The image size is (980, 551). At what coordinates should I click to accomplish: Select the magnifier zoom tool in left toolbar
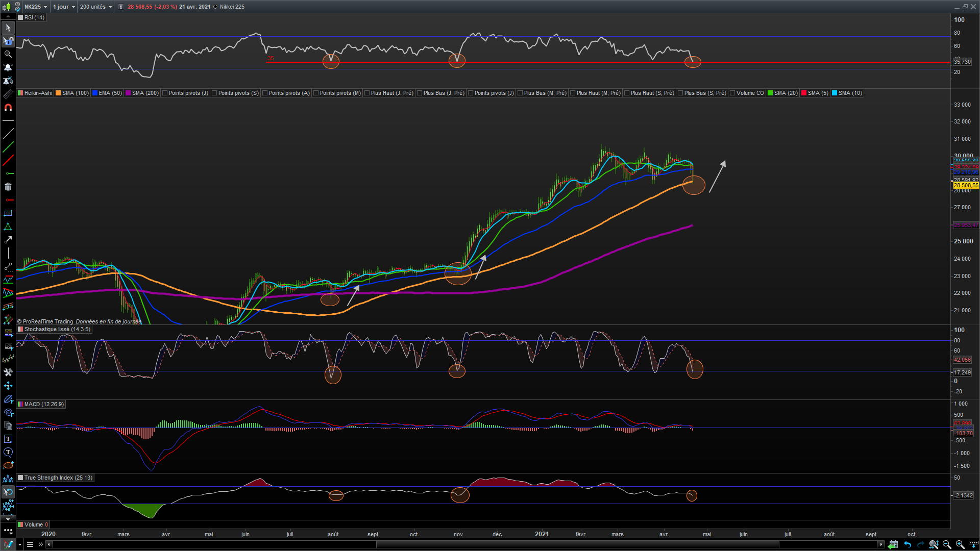point(8,54)
